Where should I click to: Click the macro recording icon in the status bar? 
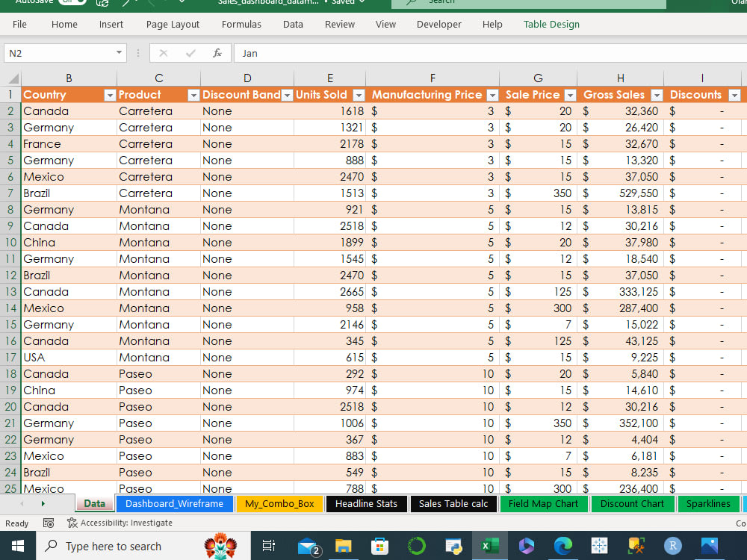(x=48, y=523)
